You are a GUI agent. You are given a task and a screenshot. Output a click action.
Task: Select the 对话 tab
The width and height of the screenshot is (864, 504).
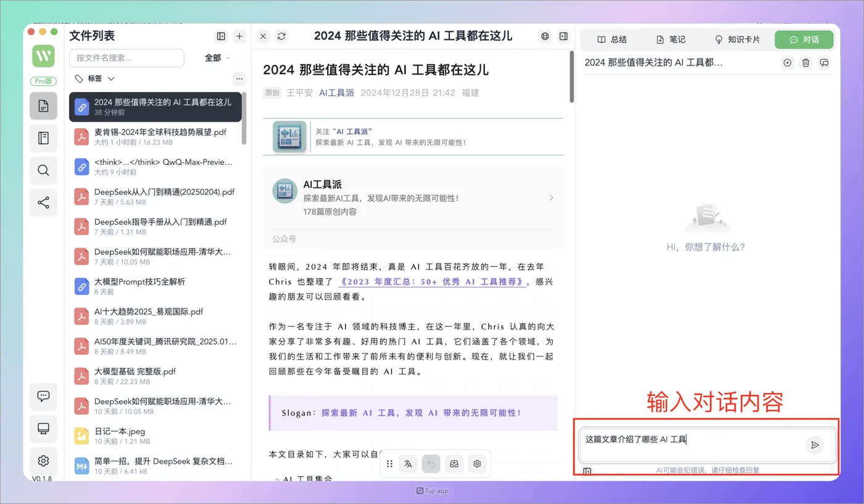point(804,39)
